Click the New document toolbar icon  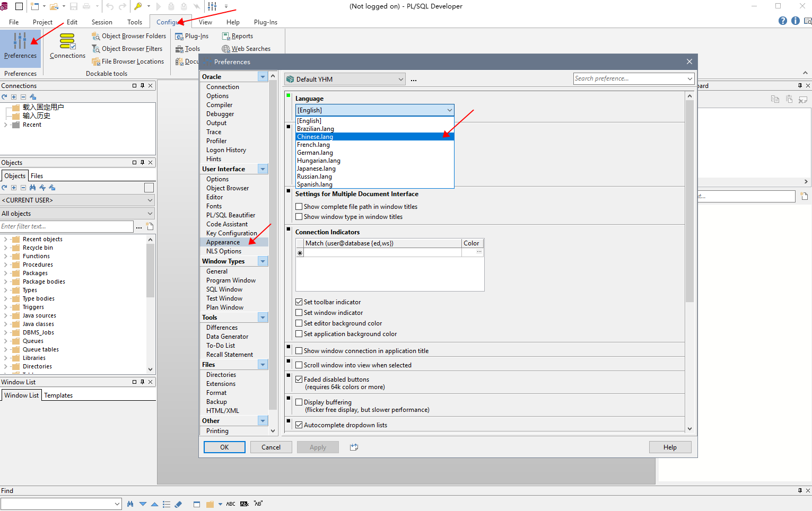point(34,6)
